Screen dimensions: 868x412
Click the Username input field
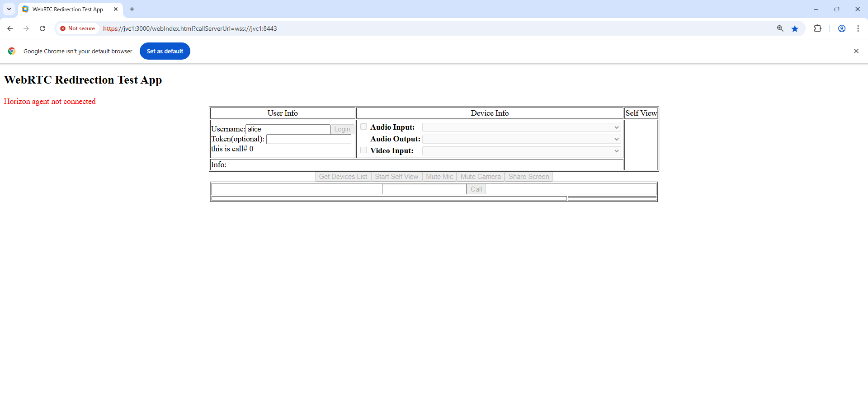pos(288,129)
